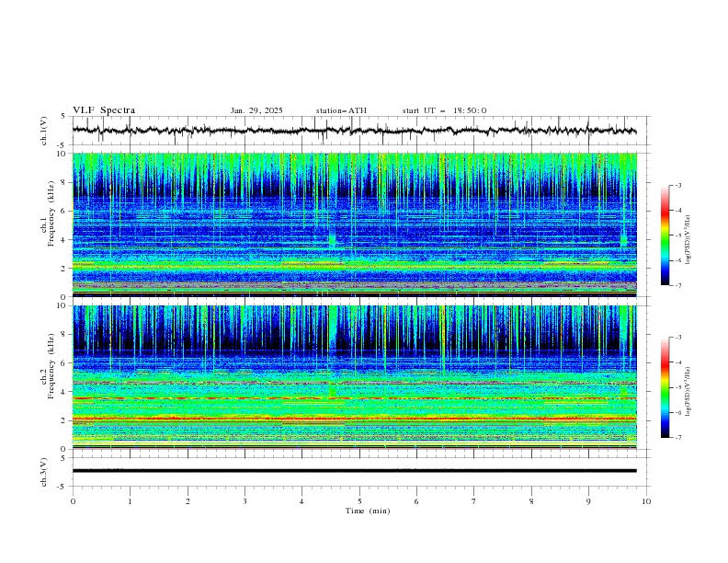Click the -4 tick on ch.2 colorbar
The image size is (728, 563).
pyautogui.click(x=678, y=362)
